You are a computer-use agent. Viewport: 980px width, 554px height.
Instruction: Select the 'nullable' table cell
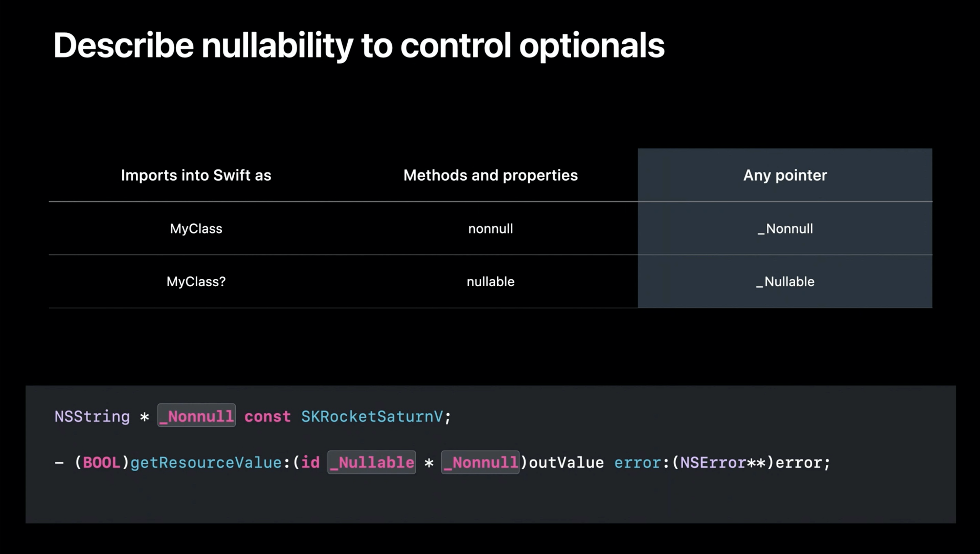tap(490, 281)
